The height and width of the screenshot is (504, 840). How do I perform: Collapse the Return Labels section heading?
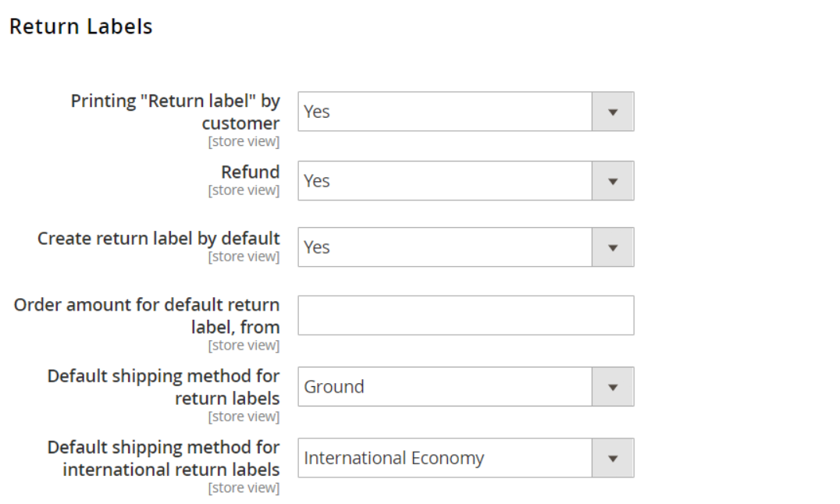coord(81,27)
